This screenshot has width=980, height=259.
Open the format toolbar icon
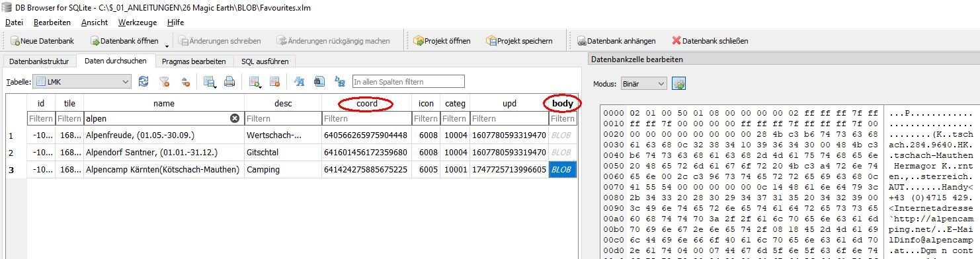pos(299,82)
